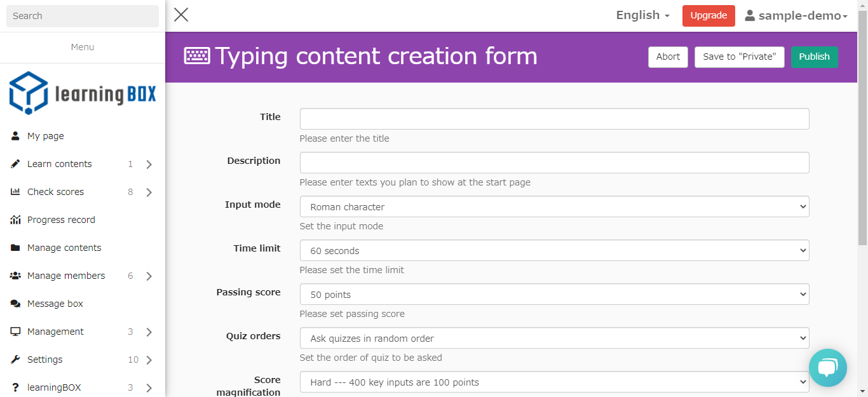Click the X close-menu icon

point(181,15)
